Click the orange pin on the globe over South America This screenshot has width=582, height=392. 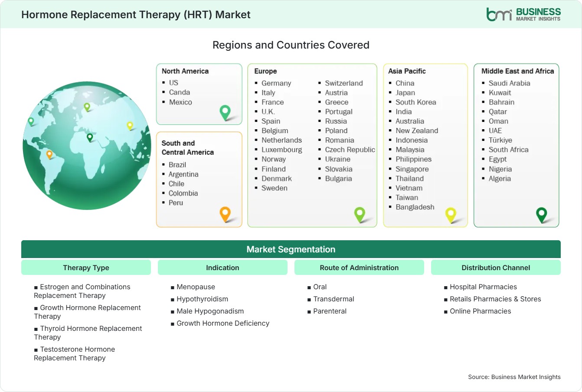[x=49, y=154]
